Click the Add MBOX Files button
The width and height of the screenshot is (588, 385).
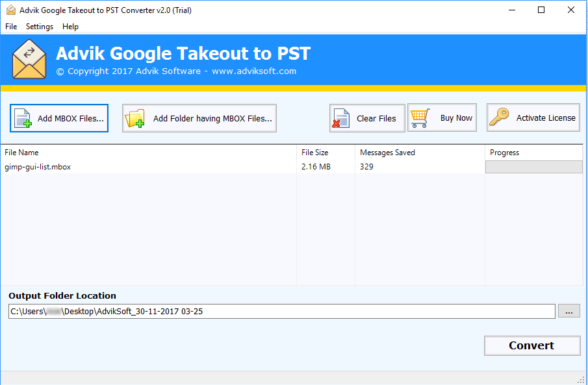coord(59,118)
